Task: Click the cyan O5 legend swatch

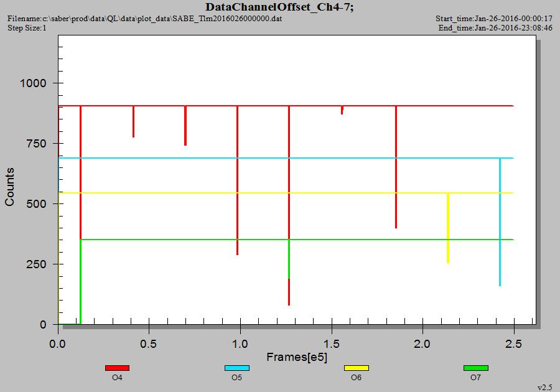Action: click(x=237, y=368)
